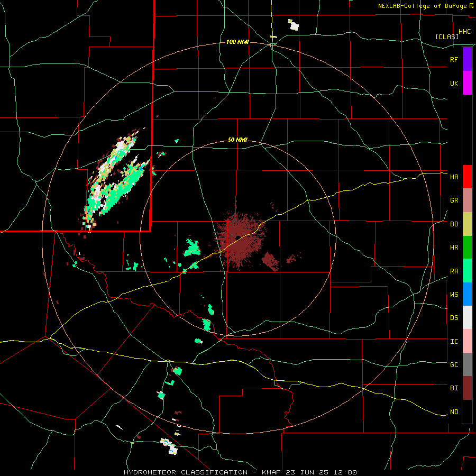Click the 'ND' legend label
The width and height of the screenshot is (476, 476).
point(454,412)
